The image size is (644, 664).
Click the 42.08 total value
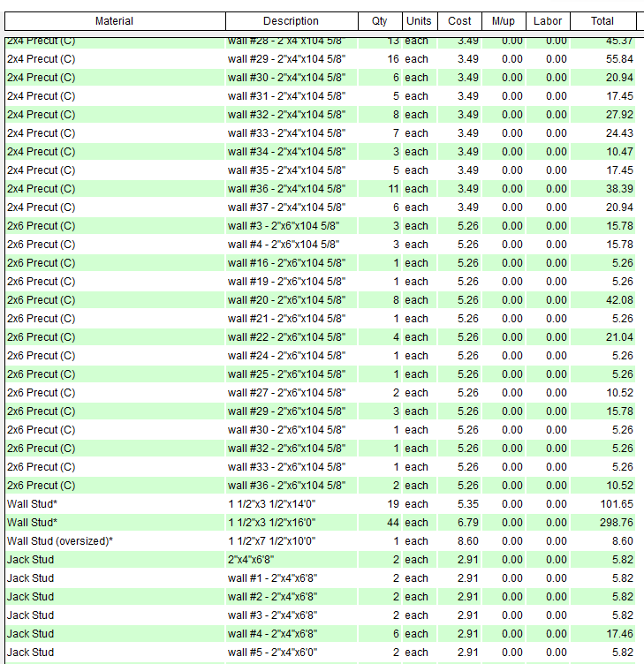tap(619, 300)
